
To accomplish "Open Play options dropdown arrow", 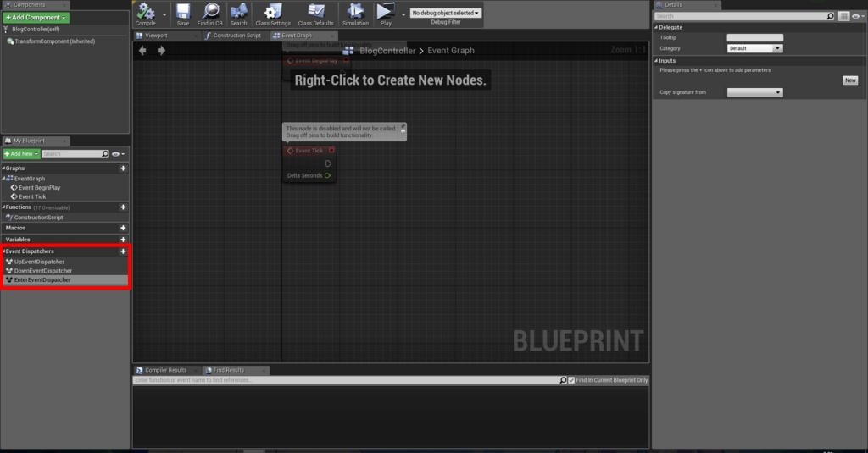I will click(403, 15).
